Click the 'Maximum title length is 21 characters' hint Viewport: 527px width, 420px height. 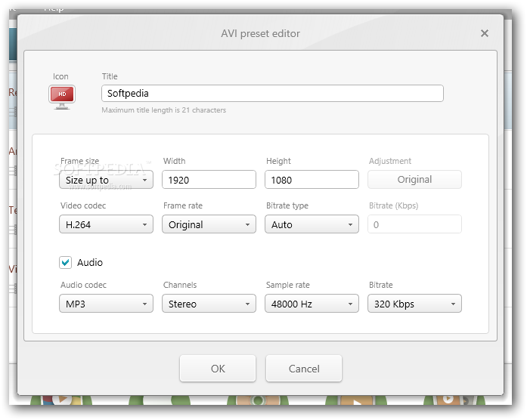[x=163, y=110]
